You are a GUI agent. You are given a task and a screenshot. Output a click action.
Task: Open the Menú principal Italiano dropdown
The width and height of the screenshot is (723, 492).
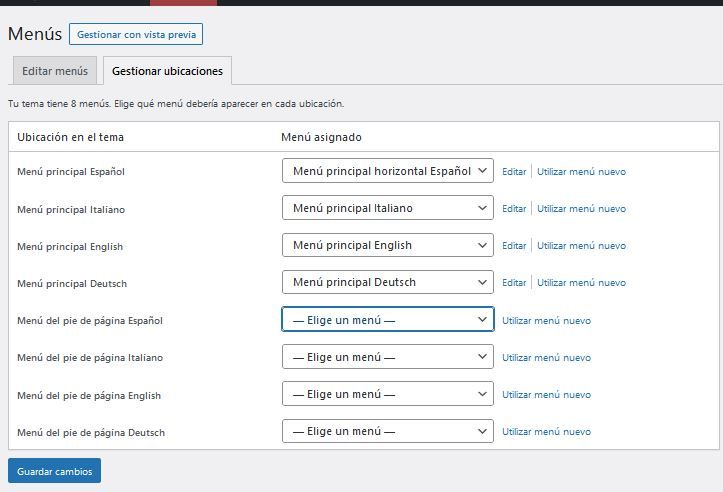pos(388,208)
